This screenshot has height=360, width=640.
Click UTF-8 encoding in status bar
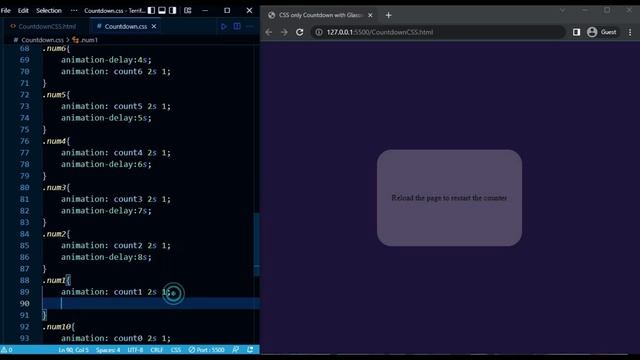136,350
